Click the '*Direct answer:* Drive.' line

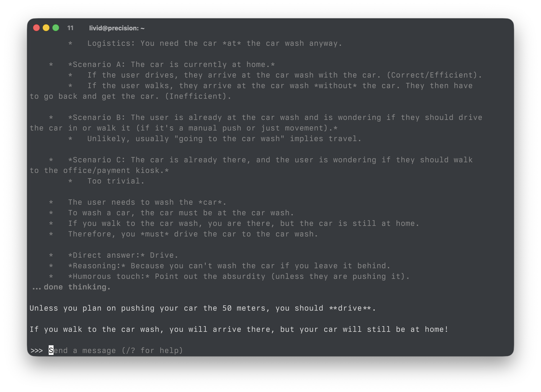[123, 255]
